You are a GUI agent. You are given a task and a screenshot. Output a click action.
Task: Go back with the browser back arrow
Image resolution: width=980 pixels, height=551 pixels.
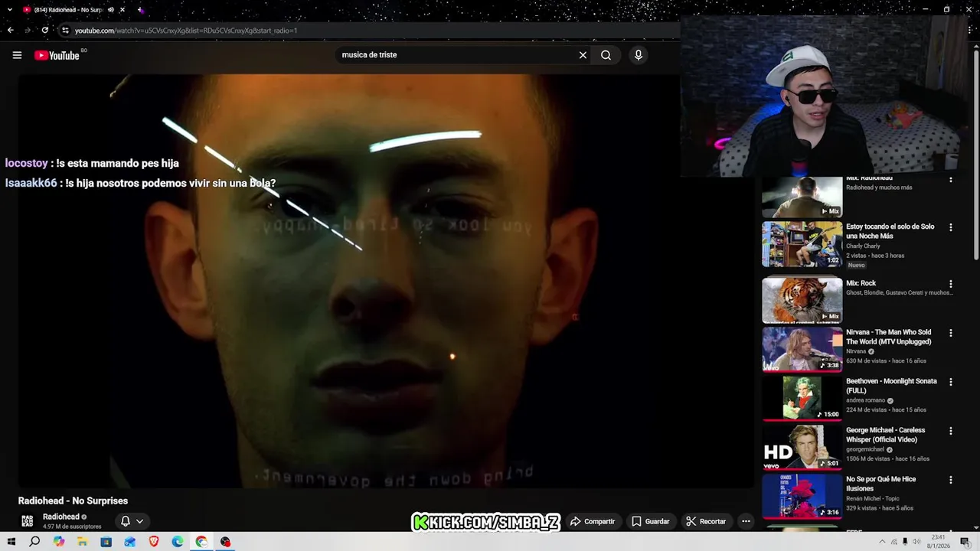tap(10, 31)
